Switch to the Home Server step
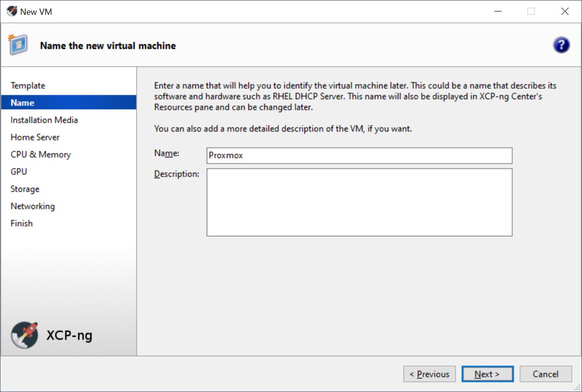 click(35, 137)
